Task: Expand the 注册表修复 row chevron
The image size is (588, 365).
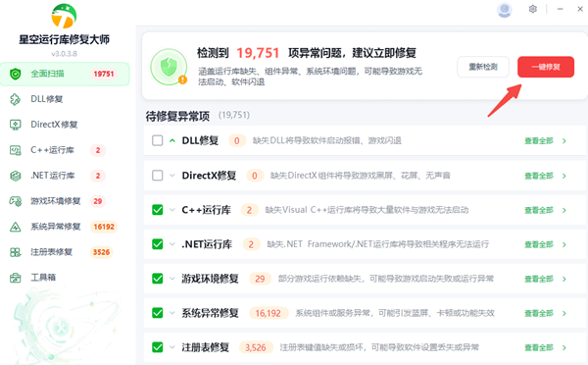Action: pos(172,347)
